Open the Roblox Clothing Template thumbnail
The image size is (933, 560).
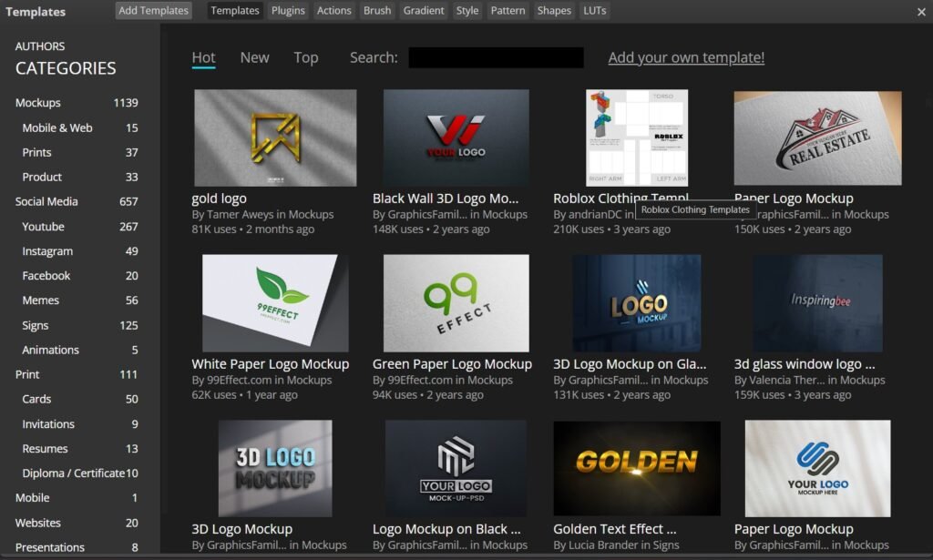click(x=637, y=137)
